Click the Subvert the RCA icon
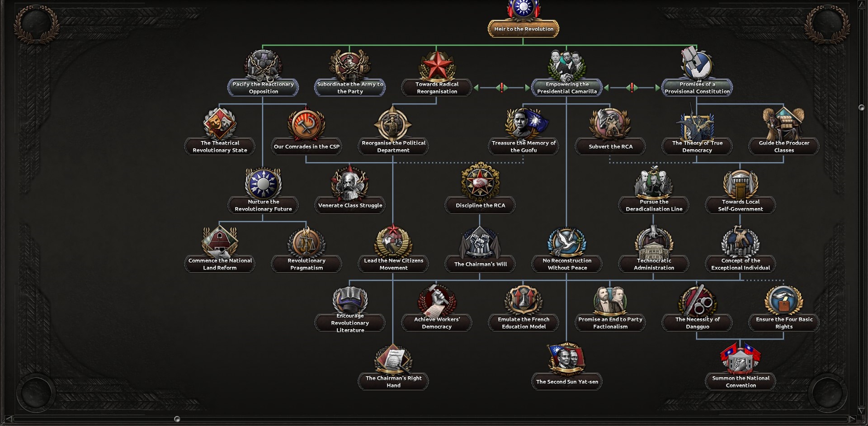Viewport: 868px width, 426px height. 610,124
